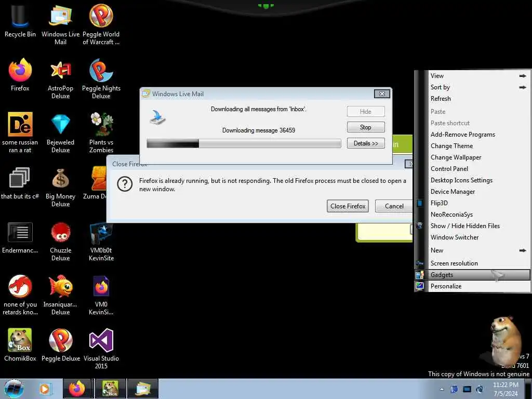Image resolution: width=532 pixels, height=399 pixels.
Task: Select the Insaniquarium Deluxe fish icon
Action: [60, 295]
